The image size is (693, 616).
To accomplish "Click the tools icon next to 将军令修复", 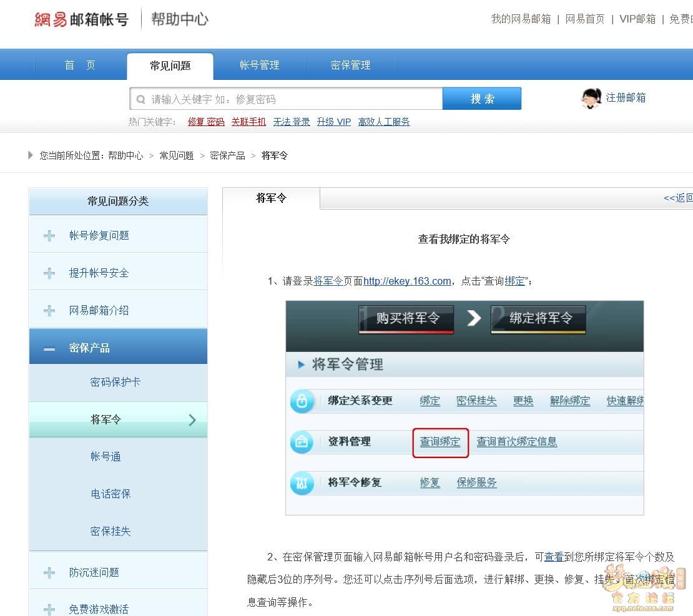I will [302, 482].
